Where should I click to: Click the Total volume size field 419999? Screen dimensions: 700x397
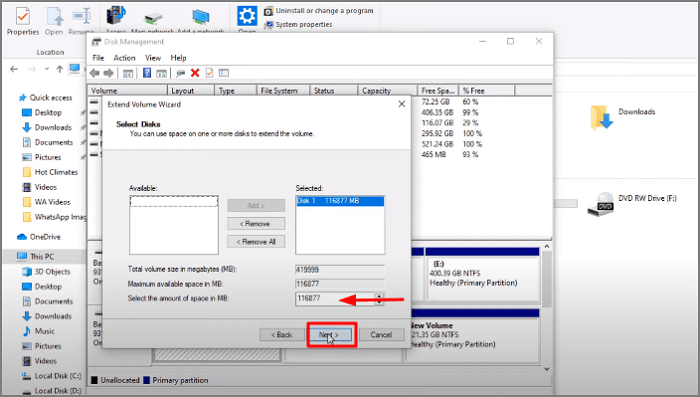point(340,270)
